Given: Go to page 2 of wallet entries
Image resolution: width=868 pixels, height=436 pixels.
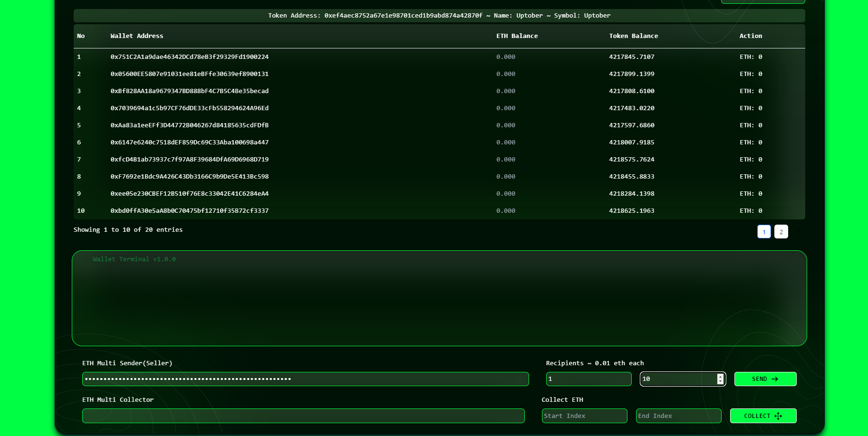Looking at the screenshot, I should (781, 232).
